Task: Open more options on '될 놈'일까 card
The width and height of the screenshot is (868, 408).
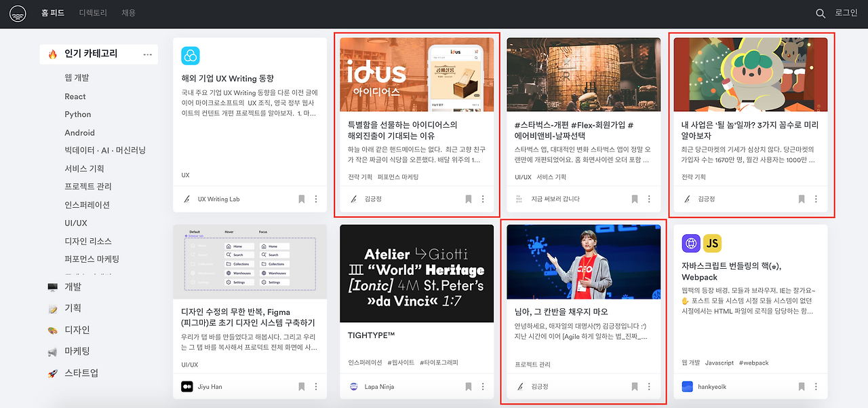Action: point(816,199)
